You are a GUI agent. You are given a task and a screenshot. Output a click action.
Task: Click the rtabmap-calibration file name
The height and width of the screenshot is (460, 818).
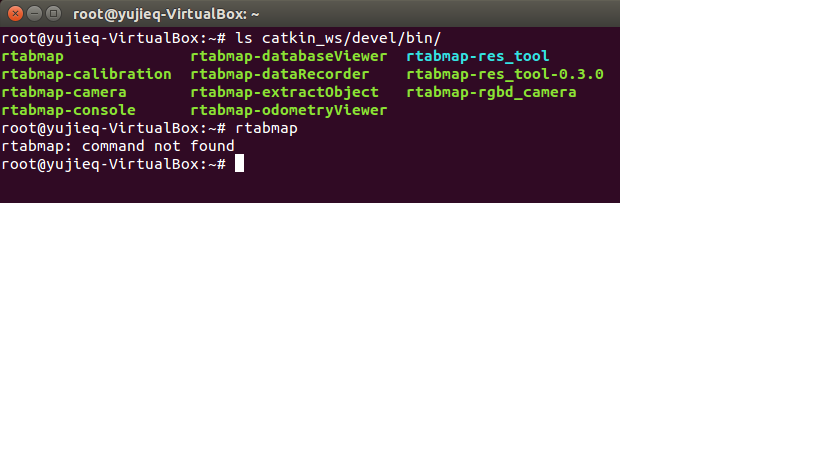(x=86, y=74)
